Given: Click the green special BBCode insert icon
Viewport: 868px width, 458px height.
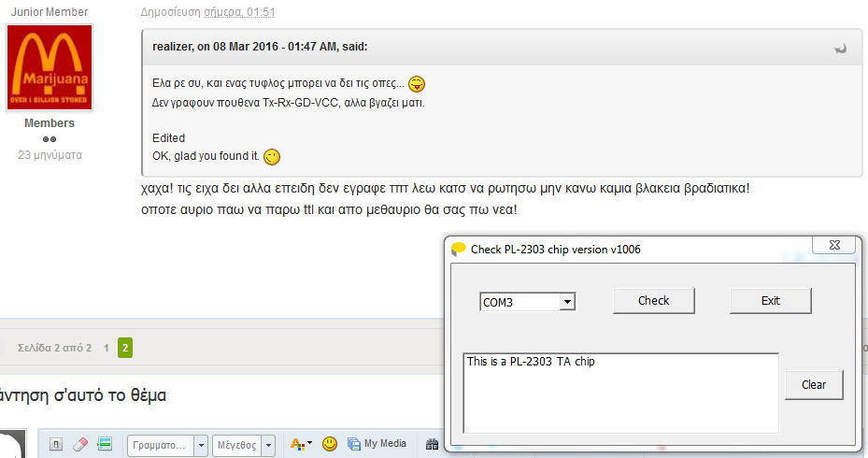Looking at the screenshot, I should [105, 444].
